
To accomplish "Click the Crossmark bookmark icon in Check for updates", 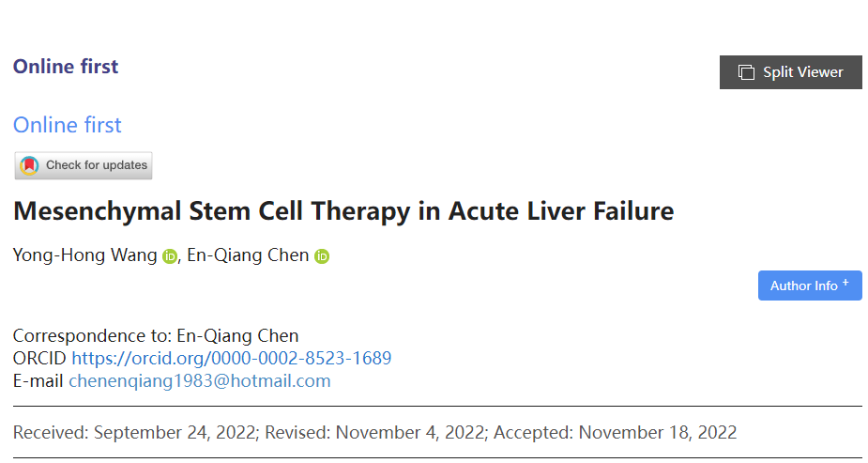I will click(30, 165).
